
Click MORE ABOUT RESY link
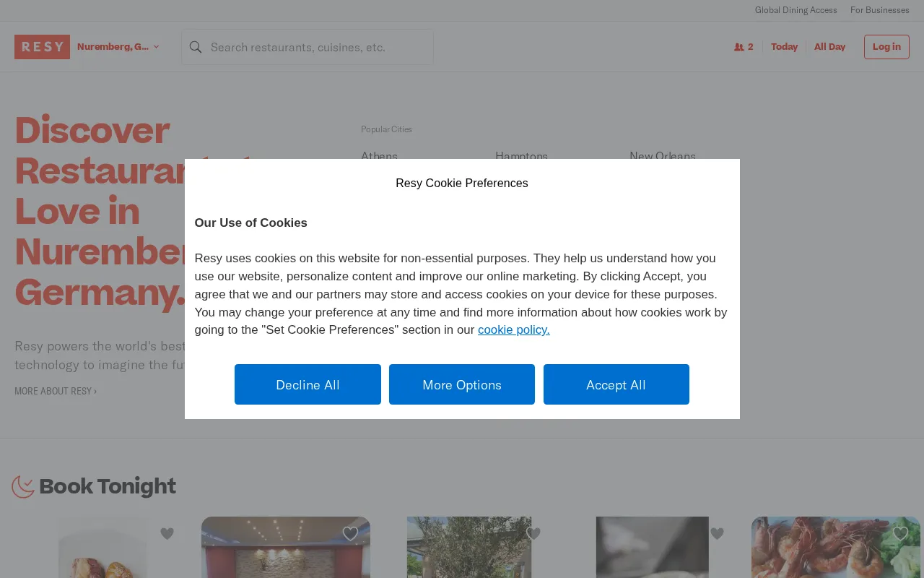point(56,391)
